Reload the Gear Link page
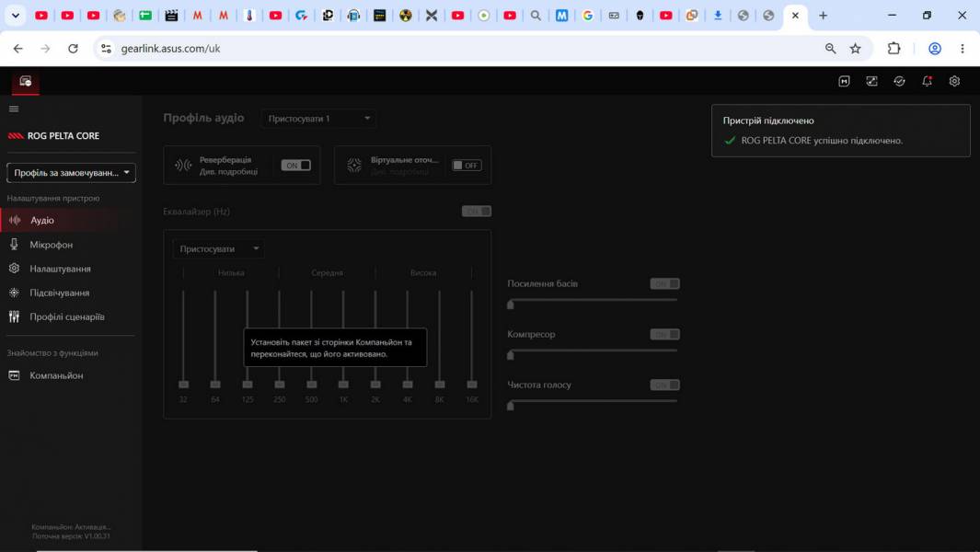The height and width of the screenshot is (552, 980). coord(73,48)
